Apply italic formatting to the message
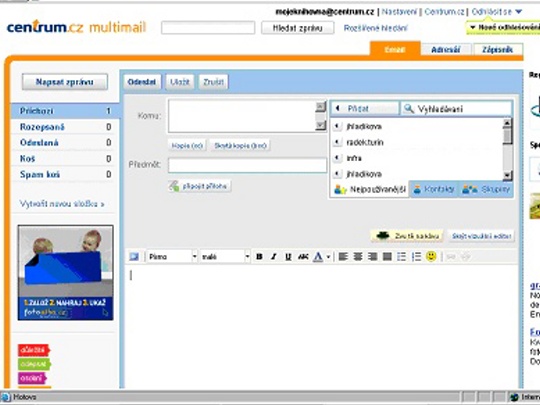 click(x=274, y=257)
